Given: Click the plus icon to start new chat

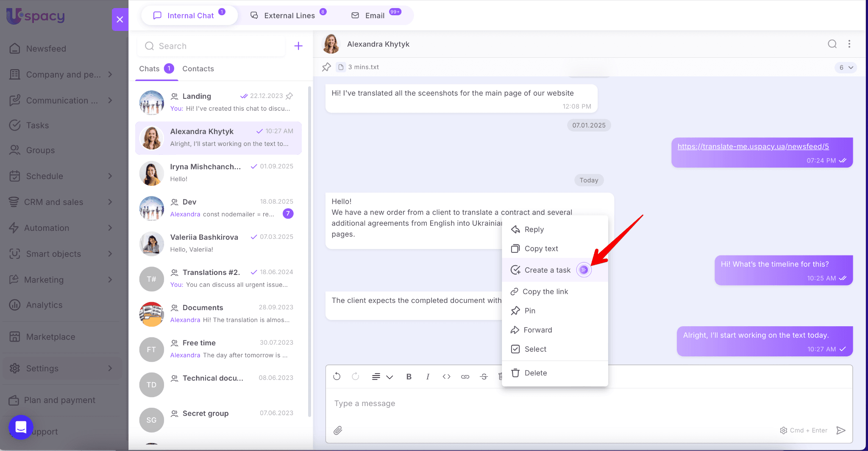Looking at the screenshot, I should [x=298, y=46].
